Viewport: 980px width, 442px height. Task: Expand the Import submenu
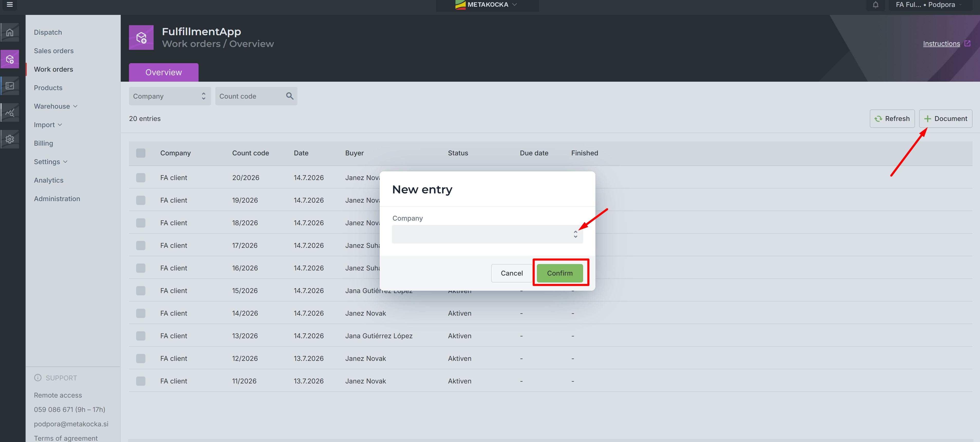click(48, 125)
